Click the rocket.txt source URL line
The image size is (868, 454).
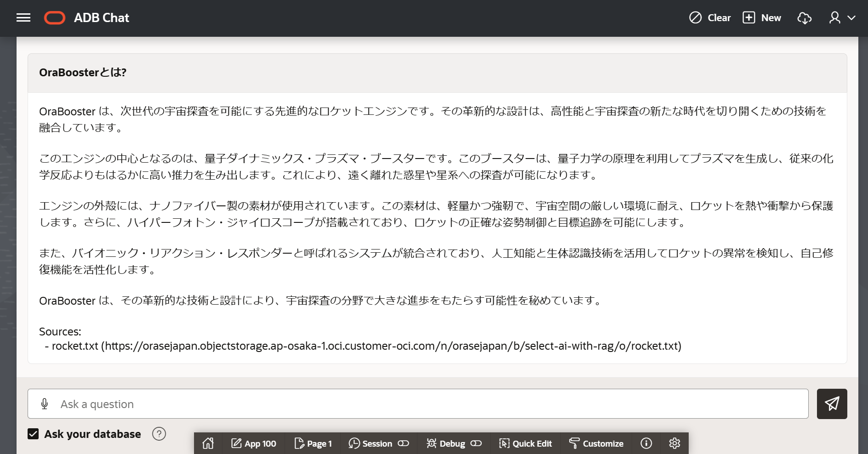tap(363, 346)
